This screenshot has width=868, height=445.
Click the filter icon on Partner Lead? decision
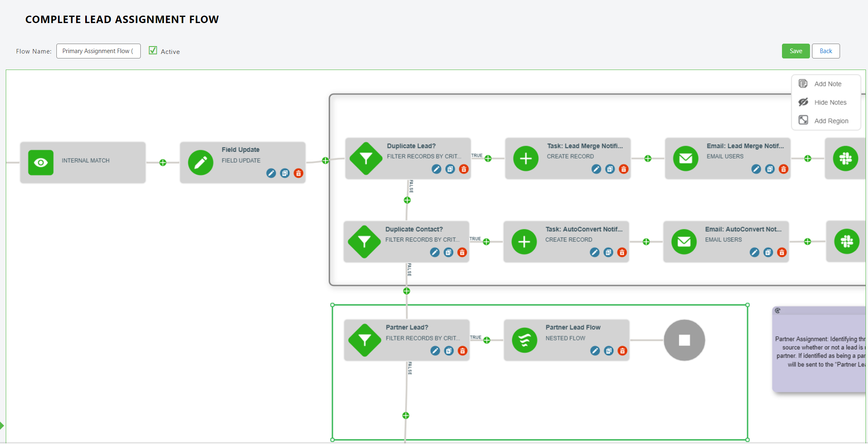[364, 340]
